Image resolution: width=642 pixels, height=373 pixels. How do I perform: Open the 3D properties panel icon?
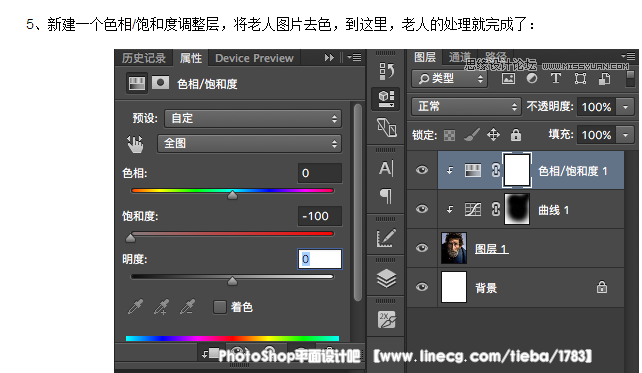[x=386, y=99]
